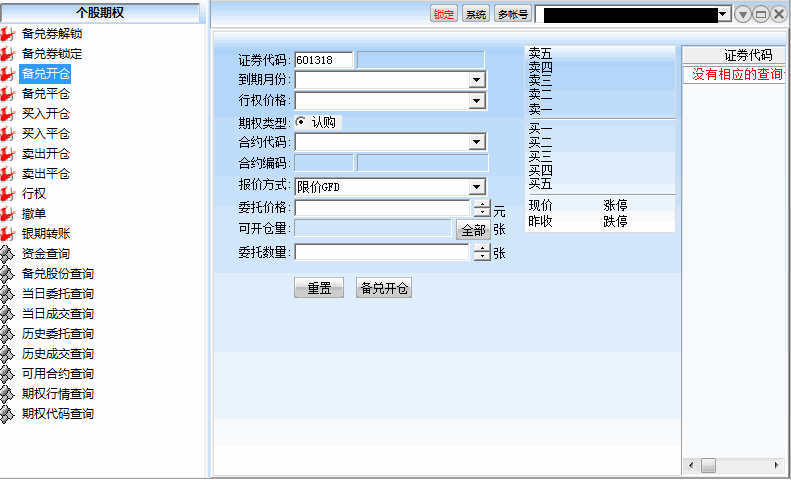Open 撤单 menu entry
The height and width of the screenshot is (480, 791).
click(34, 214)
